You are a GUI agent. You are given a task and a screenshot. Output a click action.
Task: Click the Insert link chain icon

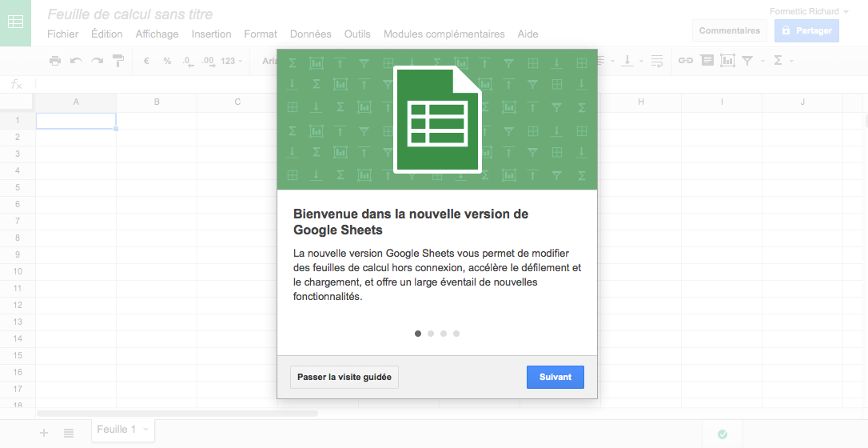[x=686, y=61]
